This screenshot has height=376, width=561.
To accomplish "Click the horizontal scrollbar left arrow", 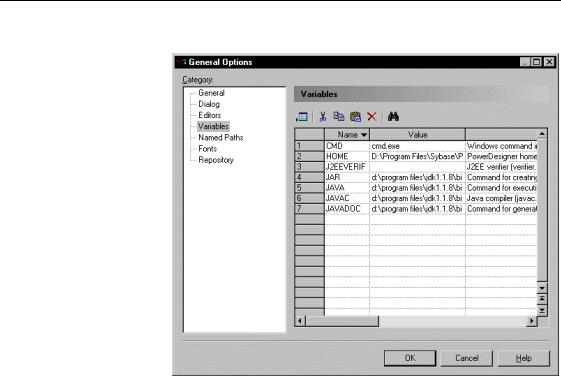I will click(300, 321).
